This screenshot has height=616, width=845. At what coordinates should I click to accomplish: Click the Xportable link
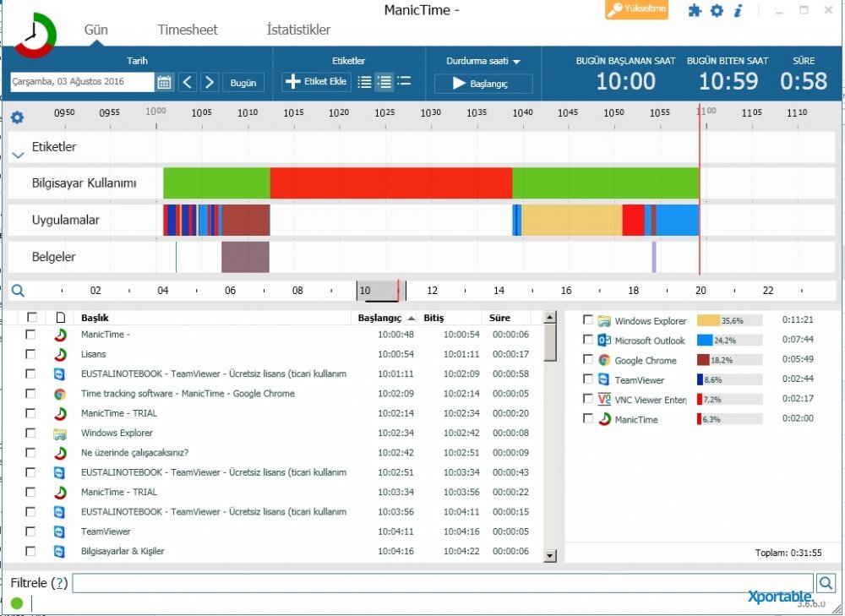(780, 597)
